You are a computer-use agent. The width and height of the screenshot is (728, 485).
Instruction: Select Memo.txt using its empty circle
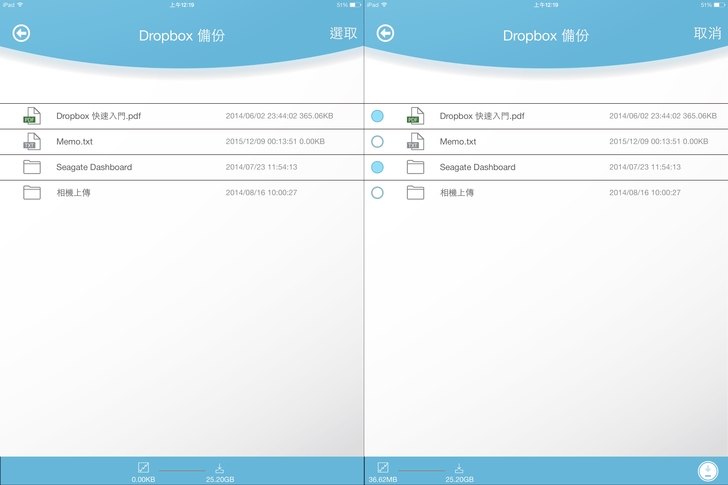(x=377, y=142)
